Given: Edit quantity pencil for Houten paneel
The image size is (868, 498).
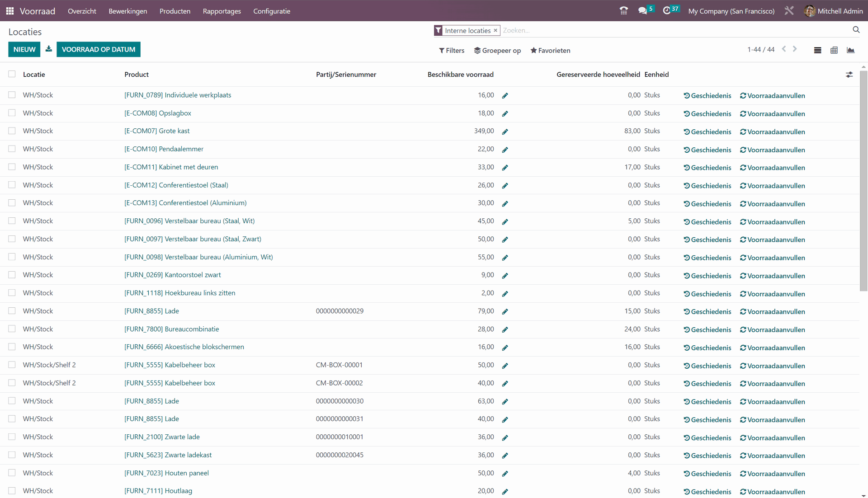Looking at the screenshot, I should [x=505, y=474].
